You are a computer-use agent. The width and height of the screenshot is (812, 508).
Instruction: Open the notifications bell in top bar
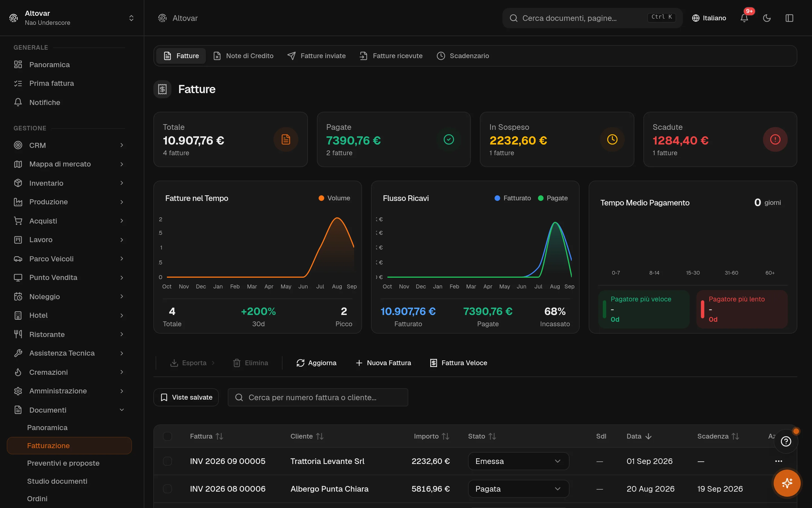[x=744, y=18]
